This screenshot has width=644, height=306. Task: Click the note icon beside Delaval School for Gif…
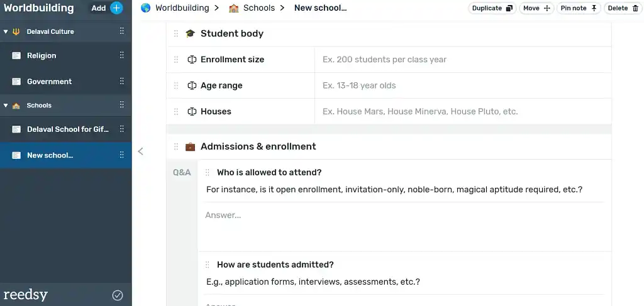click(16, 129)
